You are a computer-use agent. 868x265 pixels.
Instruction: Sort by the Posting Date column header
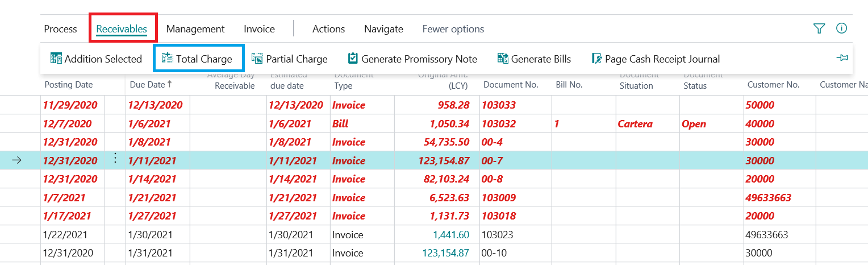tap(69, 85)
